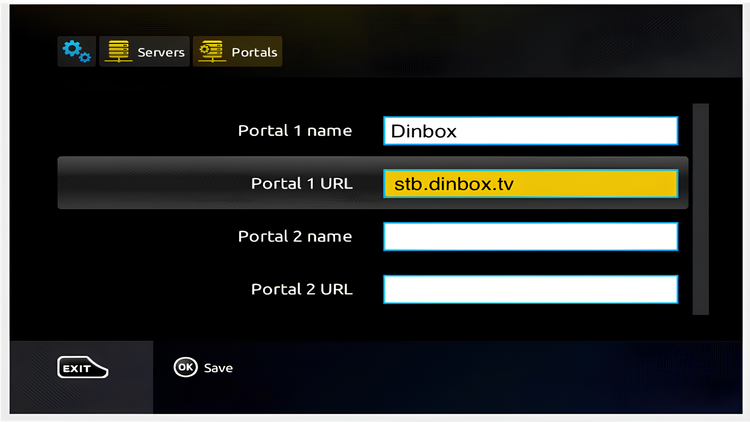Switch to the Portals tab label

tap(254, 52)
